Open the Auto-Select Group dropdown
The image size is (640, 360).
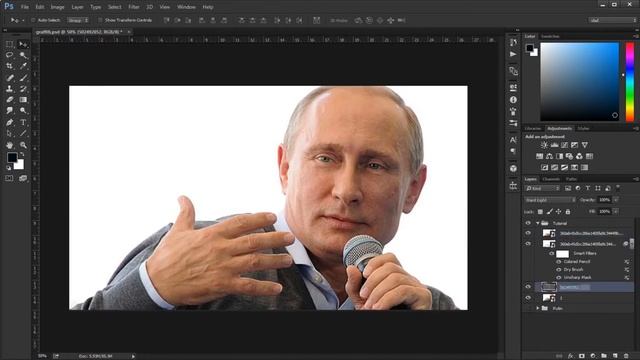(78, 20)
